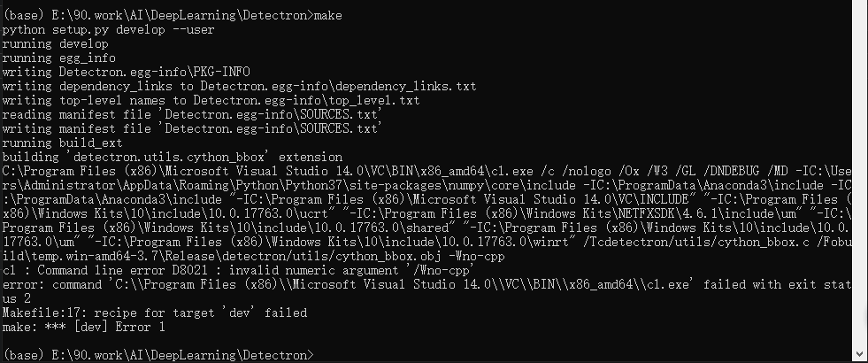Click the 'reading manifest file' line
Screen dimensions: 868x363
(192, 114)
